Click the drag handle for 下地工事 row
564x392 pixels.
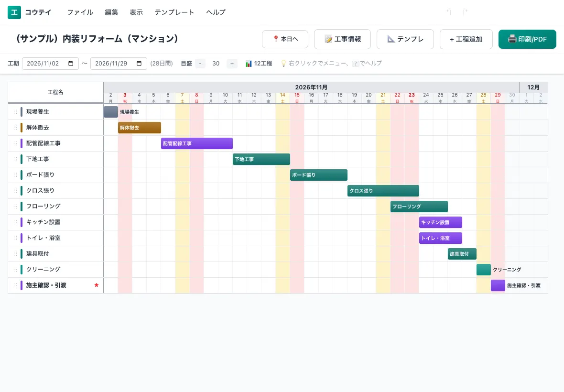[15, 159]
